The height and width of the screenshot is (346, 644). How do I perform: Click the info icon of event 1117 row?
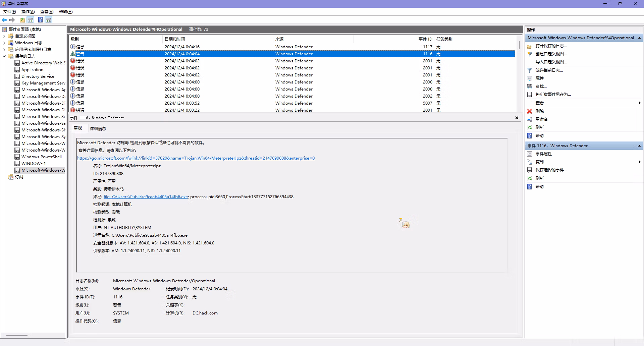point(73,47)
